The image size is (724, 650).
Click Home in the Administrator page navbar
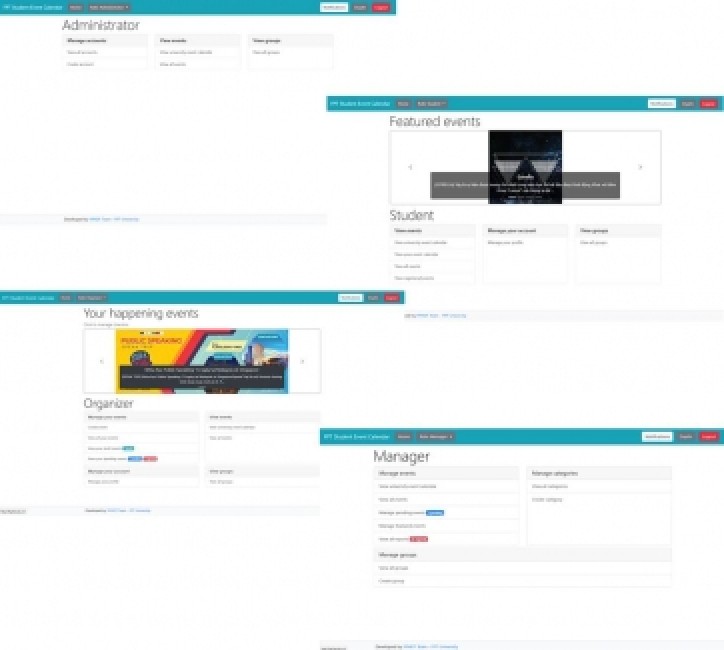click(75, 7)
